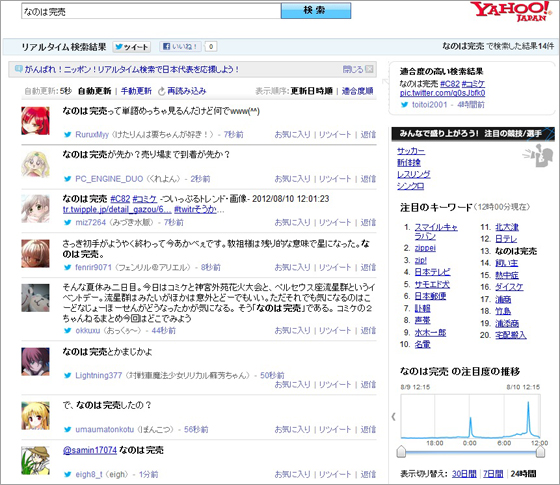560x485 pixels.
Task: Click Twitter bird icon beside umaumatonkotu
Action: [68, 430]
